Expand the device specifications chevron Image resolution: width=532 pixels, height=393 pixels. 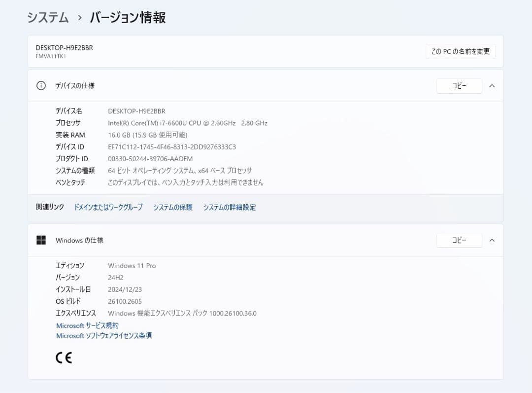coord(492,85)
